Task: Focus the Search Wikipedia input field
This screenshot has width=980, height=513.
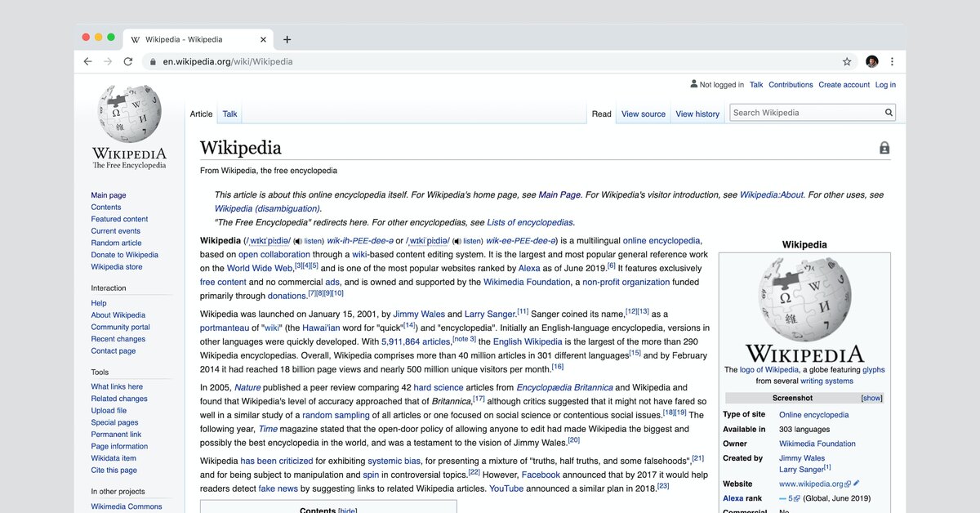Action: pyautogui.click(x=804, y=113)
